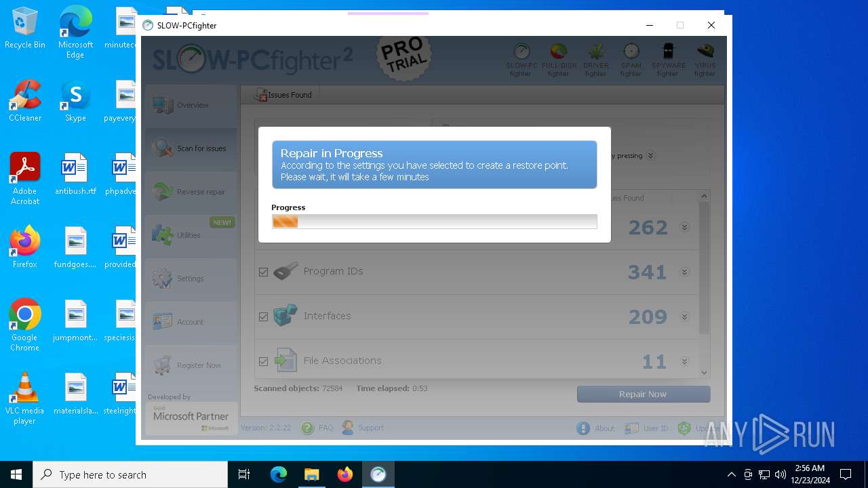The image size is (868, 488).
Task: Open Google Chrome desktop shortcut
Action: point(25,325)
